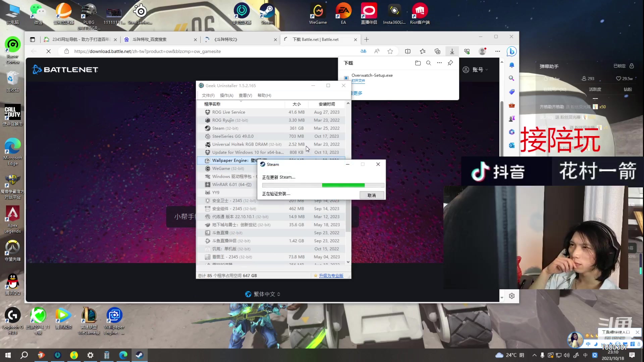Open PUBG BATTLEGROUNDS desktop icon
Image resolution: width=644 pixels, height=362 pixels.
(x=89, y=17)
